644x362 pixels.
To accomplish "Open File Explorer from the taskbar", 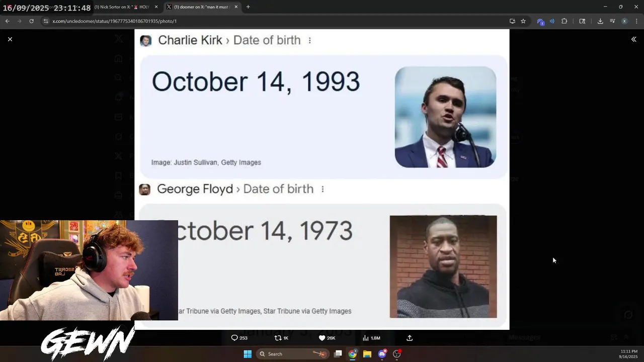I will click(x=367, y=354).
